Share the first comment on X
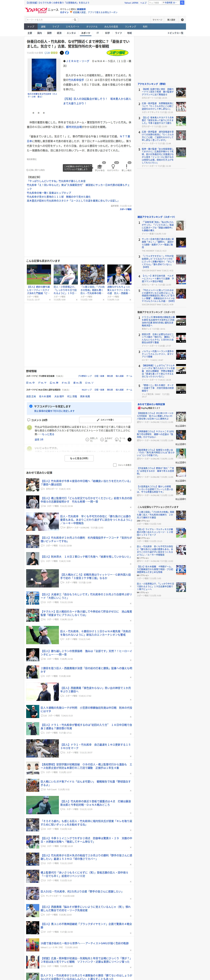This screenshot has height=980, width=210. (130, 439)
